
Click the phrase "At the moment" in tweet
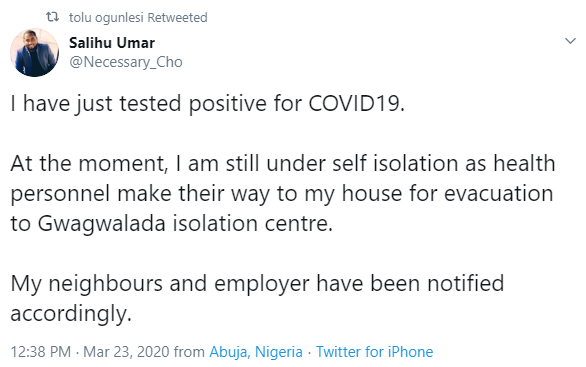[x=87, y=164]
